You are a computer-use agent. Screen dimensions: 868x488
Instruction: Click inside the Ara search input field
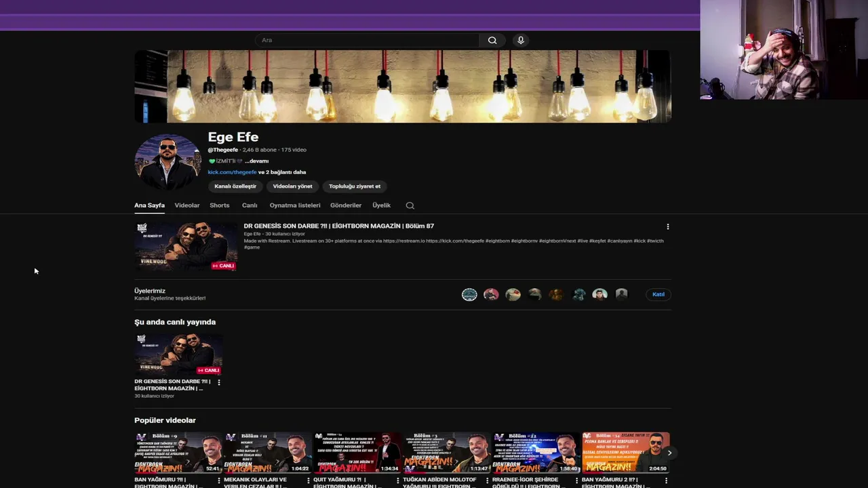(368, 40)
